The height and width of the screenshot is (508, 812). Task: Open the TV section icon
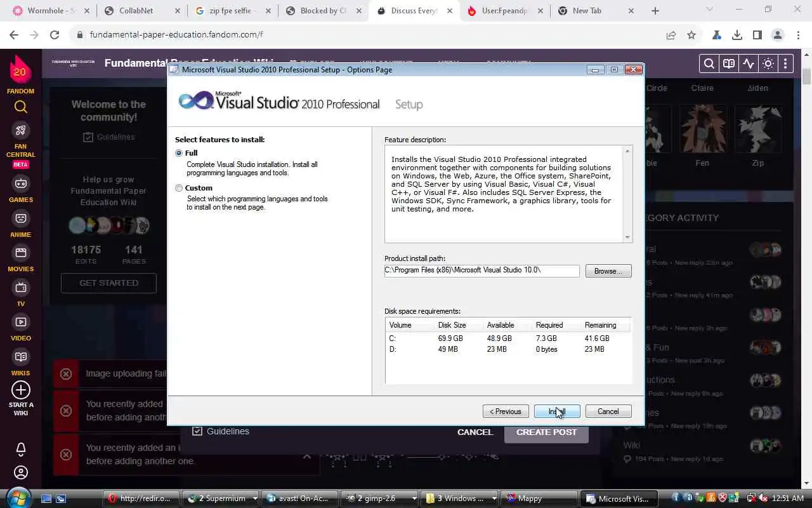(x=21, y=288)
